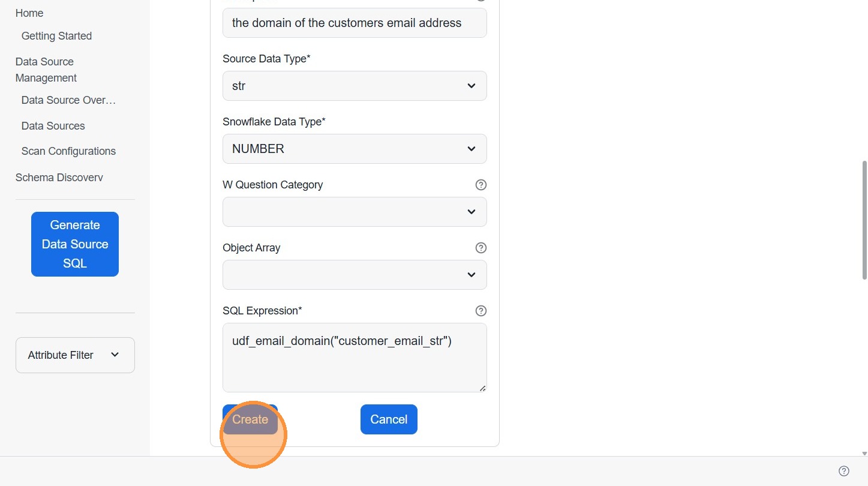This screenshot has height=486, width=868.
Task: Click SQL Expression help icon
Action: click(480, 311)
